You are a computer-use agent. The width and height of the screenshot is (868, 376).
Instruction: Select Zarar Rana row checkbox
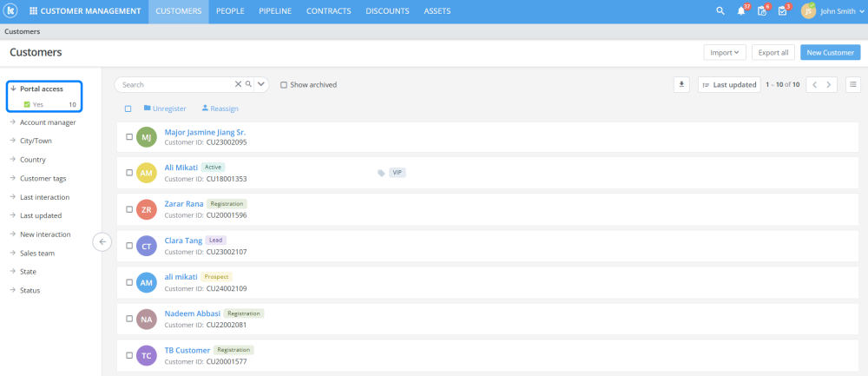[129, 209]
